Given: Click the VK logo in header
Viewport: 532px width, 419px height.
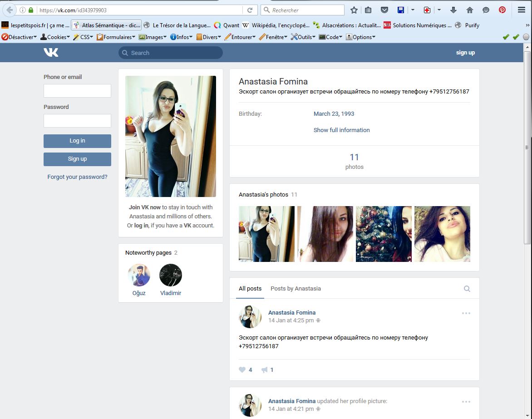Looking at the screenshot, I should point(51,53).
